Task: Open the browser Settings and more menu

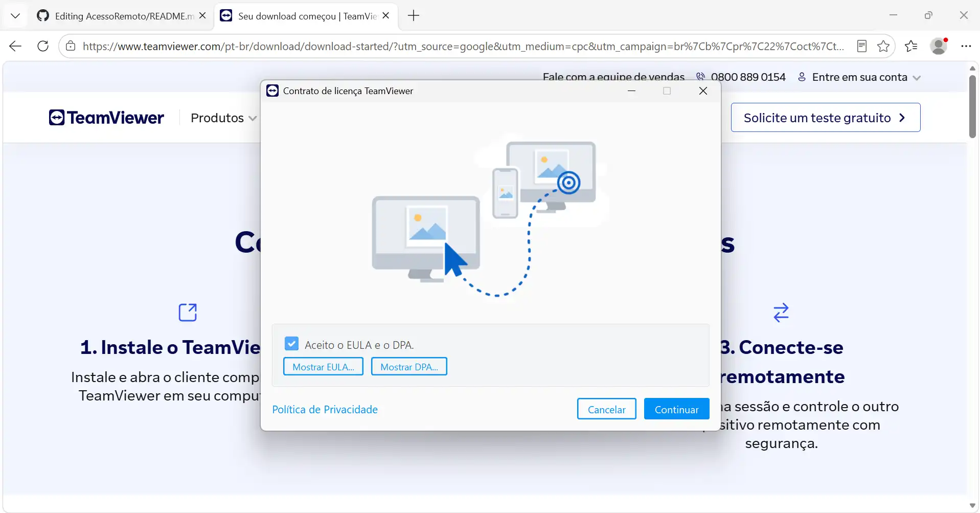Action: [966, 47]
